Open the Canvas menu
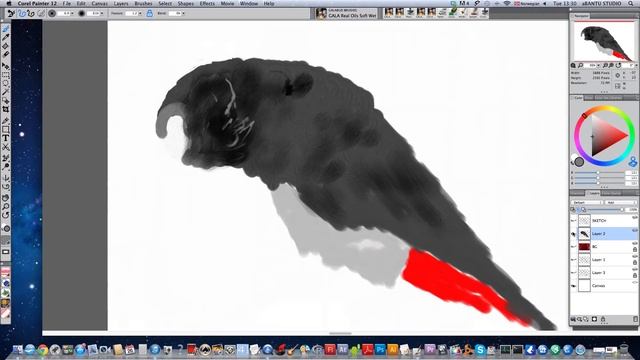The image size is (640, 360). click(100, 3)
